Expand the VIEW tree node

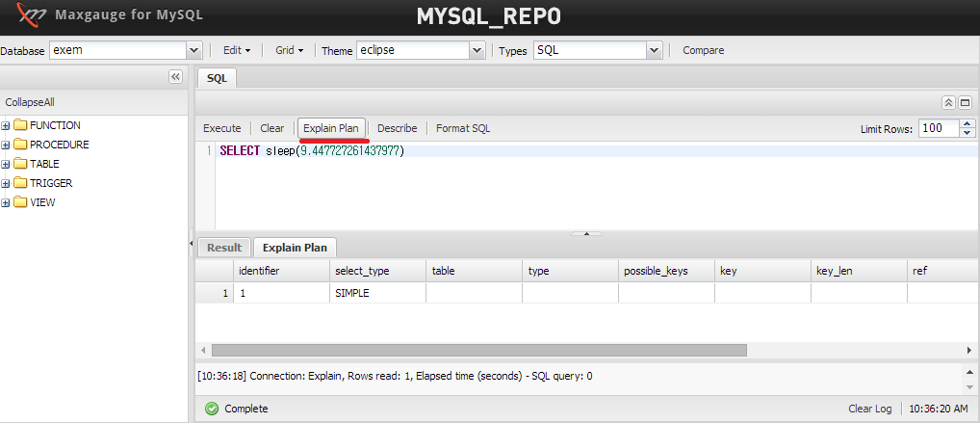(x=6, y=203)
